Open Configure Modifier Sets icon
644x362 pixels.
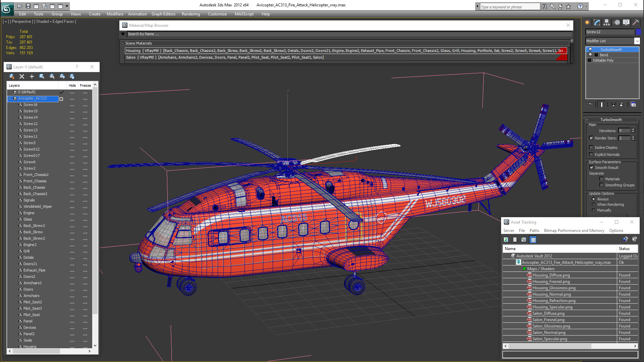click(x=634, y=105)
